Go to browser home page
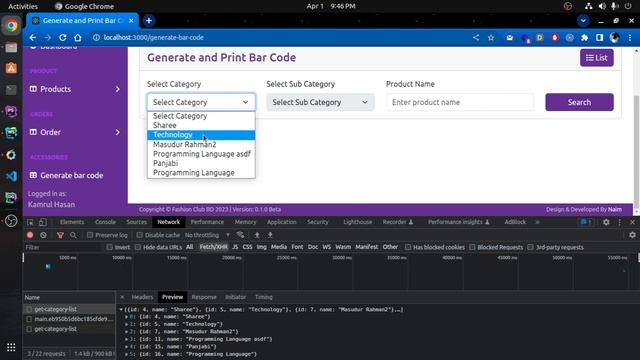Screen dimensions: 640x360 (x=78, y=38)
